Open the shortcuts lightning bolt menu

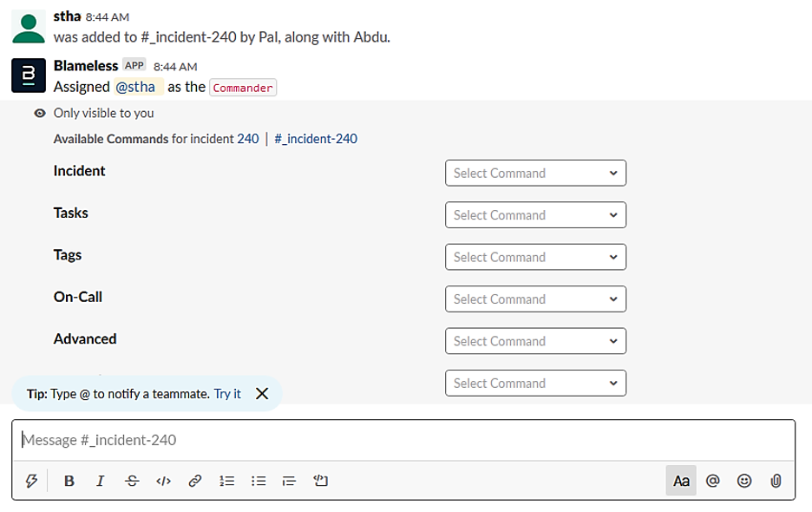coord(31,481)
